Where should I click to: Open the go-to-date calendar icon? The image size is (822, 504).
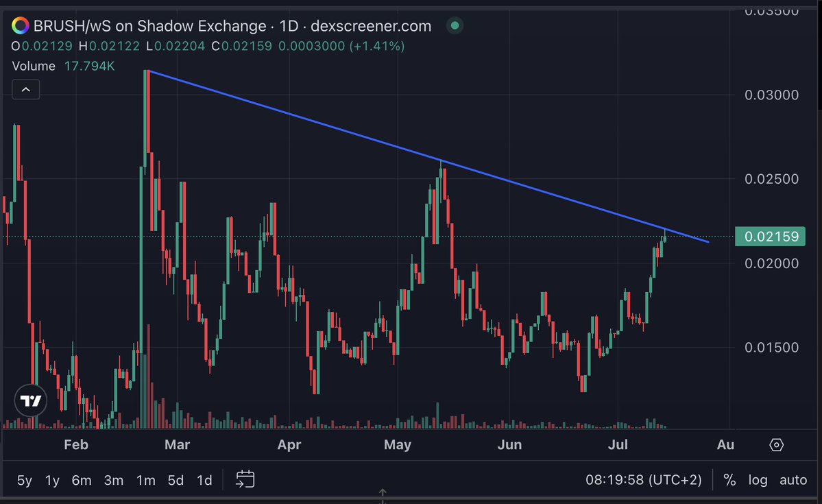[x=245, y=479]
